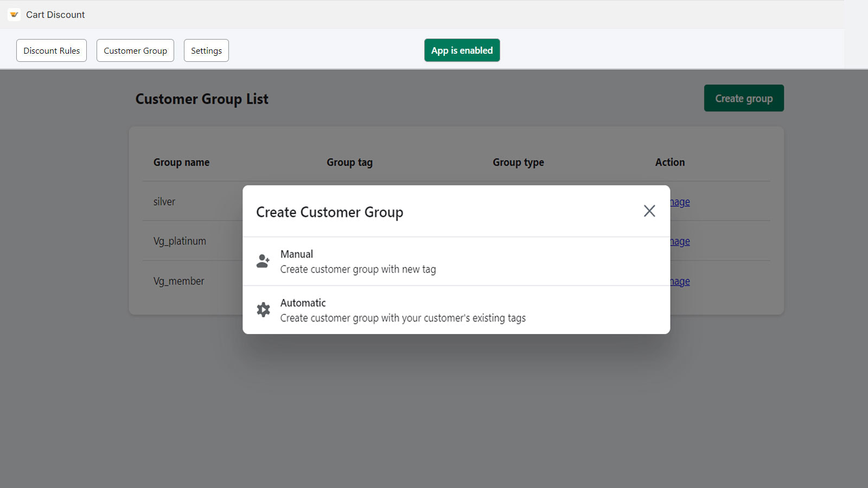Image resolution: width=868 pixels, height=488 pixels.
Task: Close the Create Customer Group dialog
Action: tap(649, 211)
